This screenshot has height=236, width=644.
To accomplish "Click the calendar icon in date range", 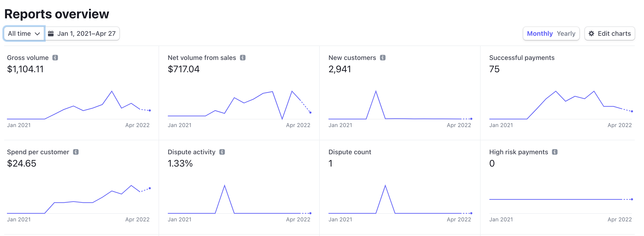I will [x=51, y=34].
